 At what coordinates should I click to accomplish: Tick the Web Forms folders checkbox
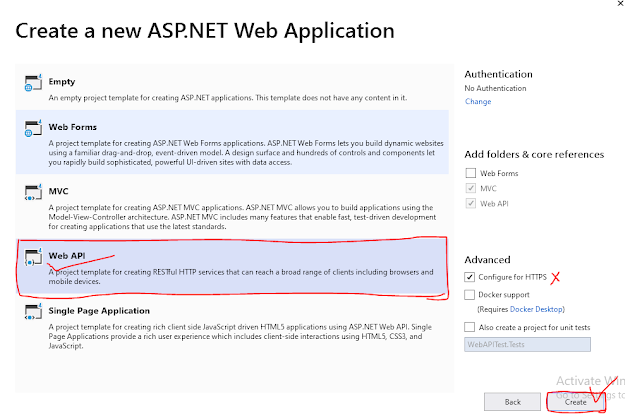pyautogui.click(x=471, y=173)
